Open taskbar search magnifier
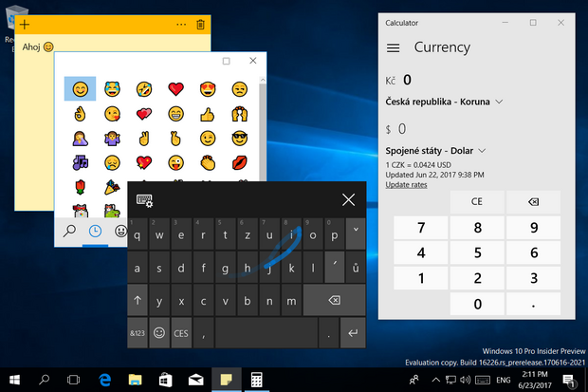588x392 pixels. click(45, 380)
